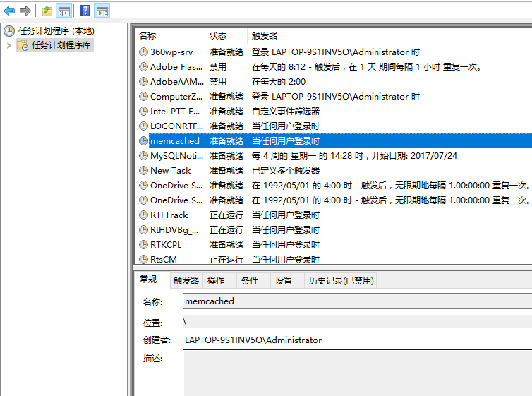Toggle the show/hide console tree icon
Screen dimensions: 532x396
(x=64, y=11)
